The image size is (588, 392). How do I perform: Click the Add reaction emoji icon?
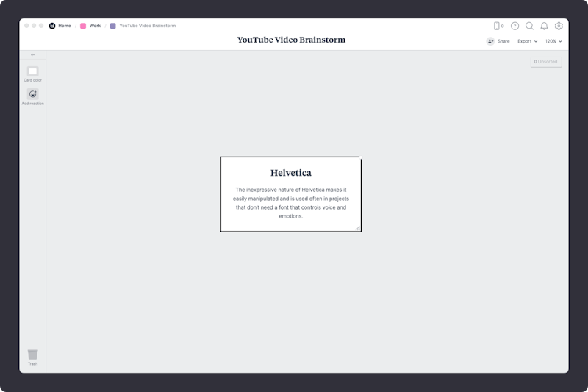click(x=32, y=94)
